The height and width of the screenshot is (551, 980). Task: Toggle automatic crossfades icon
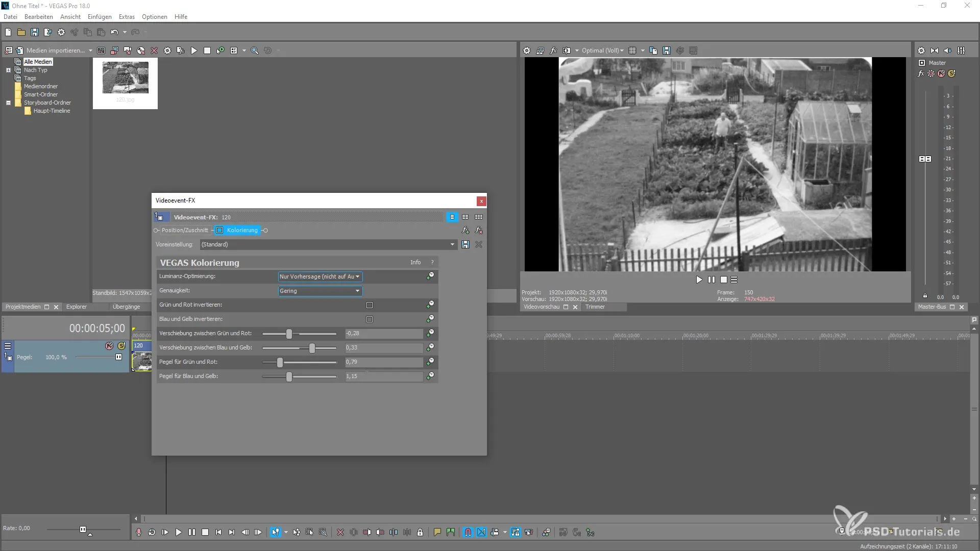pyautogui.click(x=481, y=532)
